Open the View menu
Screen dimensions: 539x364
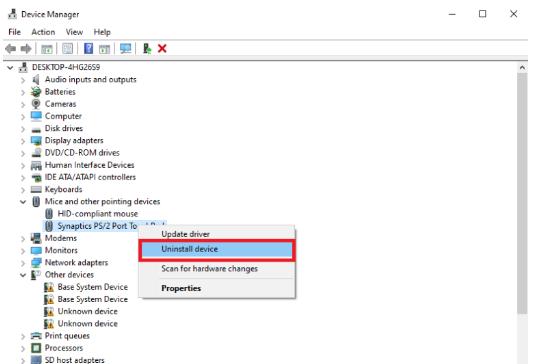click(x=74, y=32)
